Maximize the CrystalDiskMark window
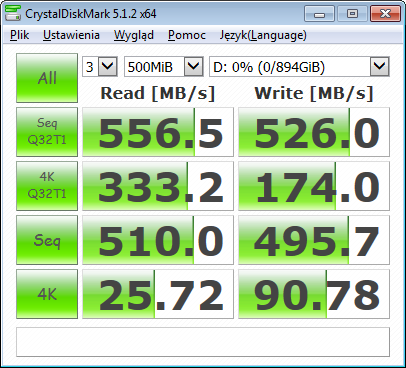This screenshot has height=368, width=406. (x=352, y=14)
